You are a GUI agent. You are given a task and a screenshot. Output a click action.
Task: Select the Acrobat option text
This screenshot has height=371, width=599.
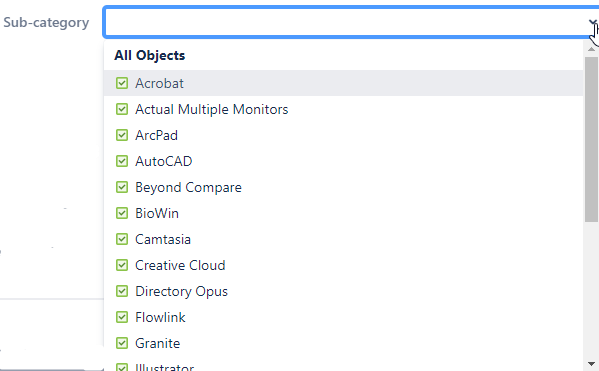coord(159,83)
